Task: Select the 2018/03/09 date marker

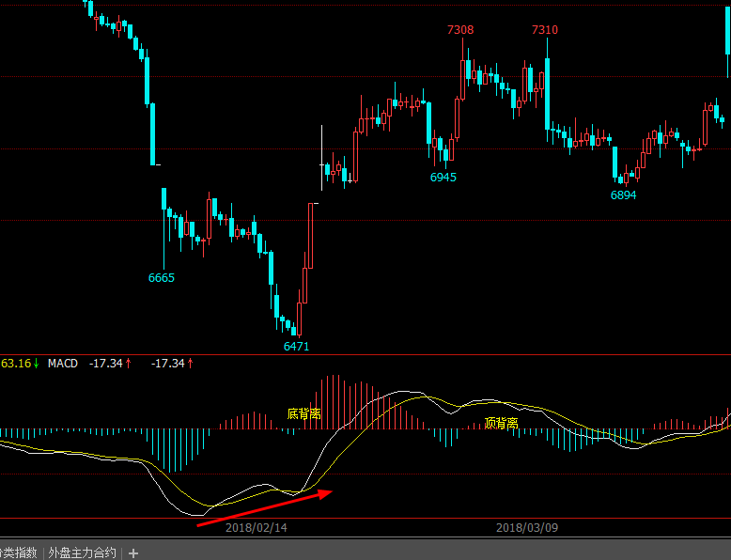Action: [x=527, y=528]
